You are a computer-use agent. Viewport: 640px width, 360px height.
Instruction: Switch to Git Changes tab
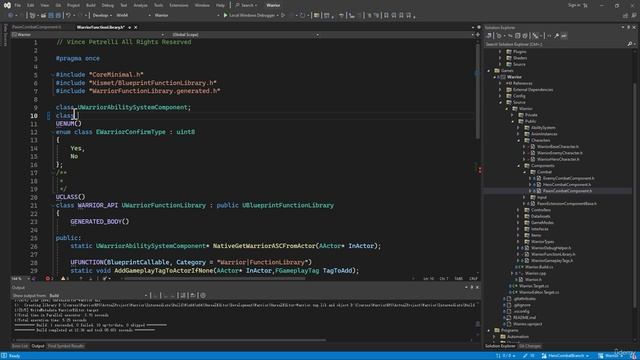(530, 346)
